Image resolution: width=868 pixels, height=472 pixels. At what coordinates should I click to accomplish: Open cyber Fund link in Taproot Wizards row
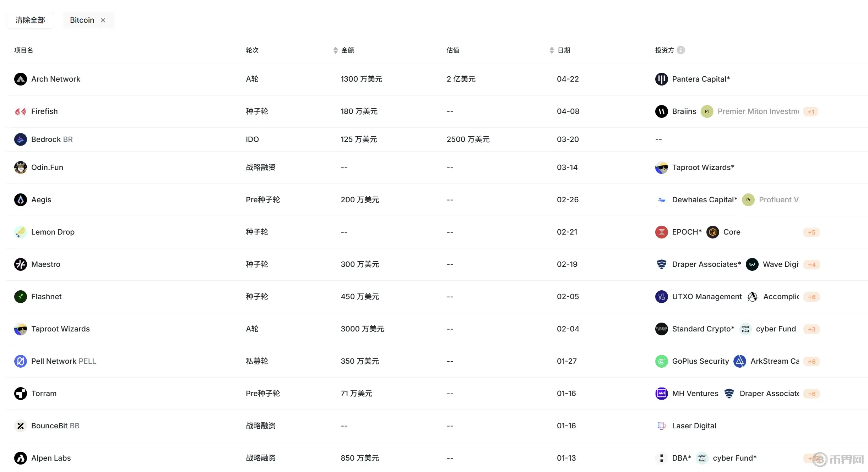click(x=776, y=329)
